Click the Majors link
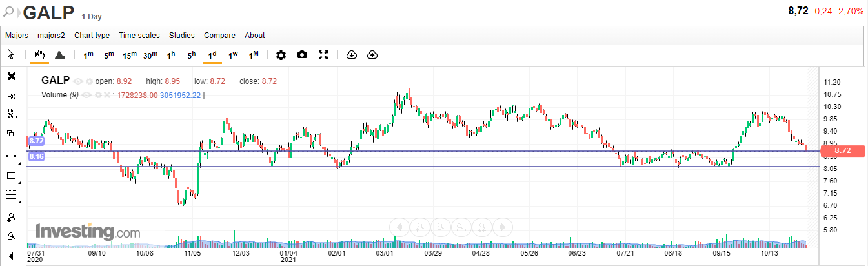The image size is (868, 266). (x=17, y=36)
